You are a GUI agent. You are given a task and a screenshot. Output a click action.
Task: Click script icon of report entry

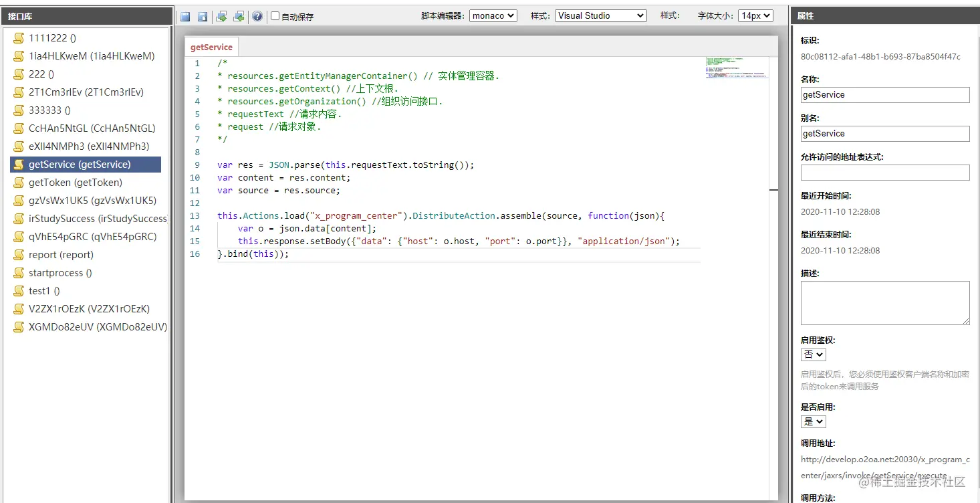click(x=19, y=255)
